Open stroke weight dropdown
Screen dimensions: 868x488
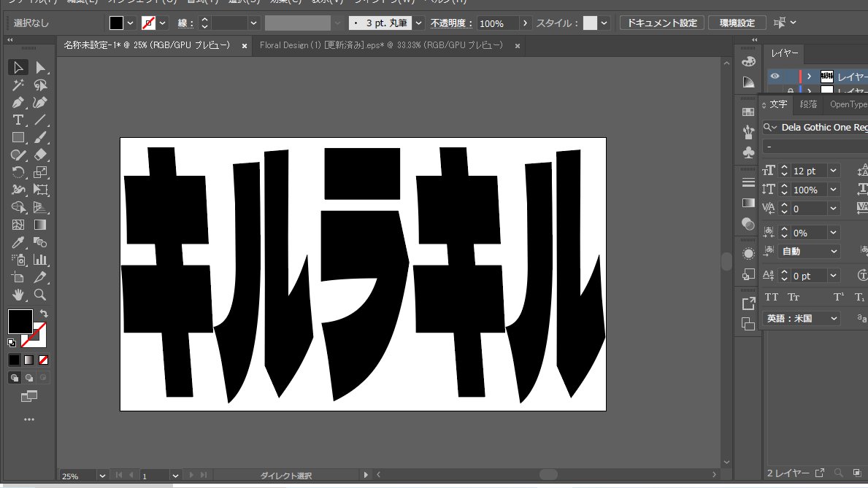coord(253,23)
